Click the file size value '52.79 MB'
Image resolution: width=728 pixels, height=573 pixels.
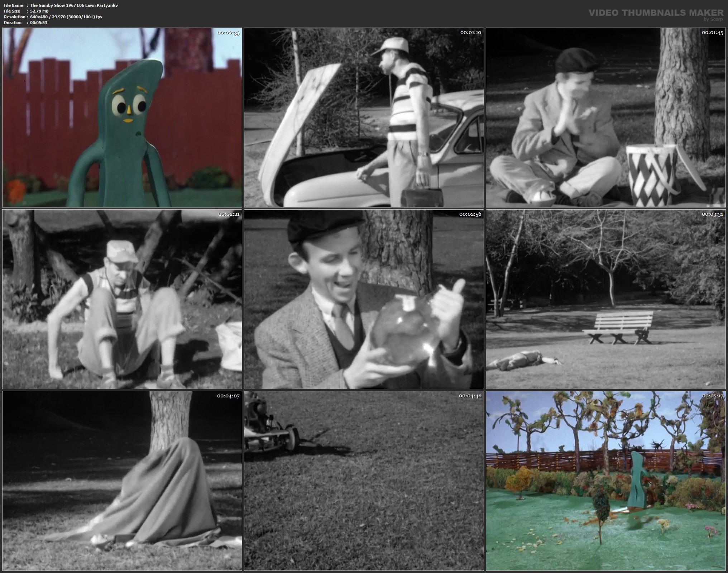(39, 11)
